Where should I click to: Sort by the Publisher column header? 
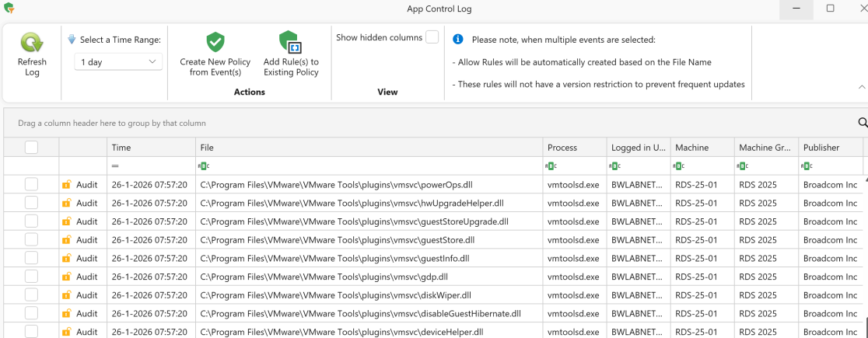831,147
